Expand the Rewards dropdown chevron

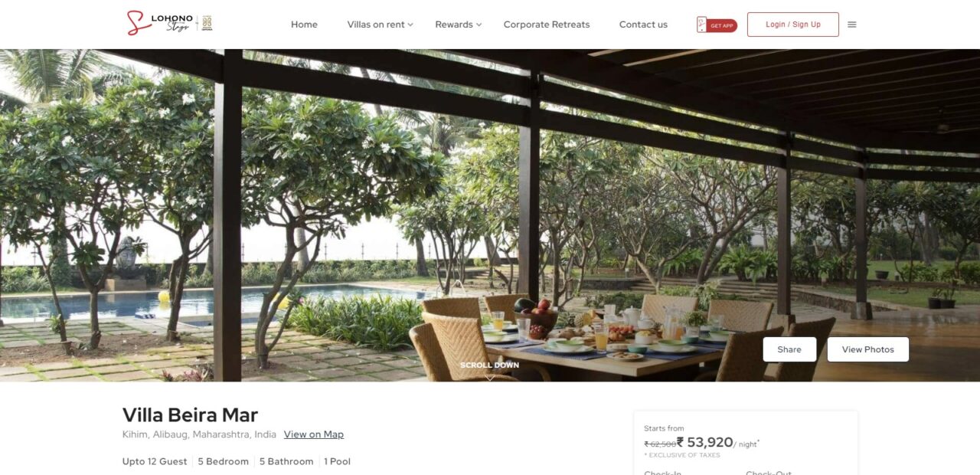click(479, 25)
